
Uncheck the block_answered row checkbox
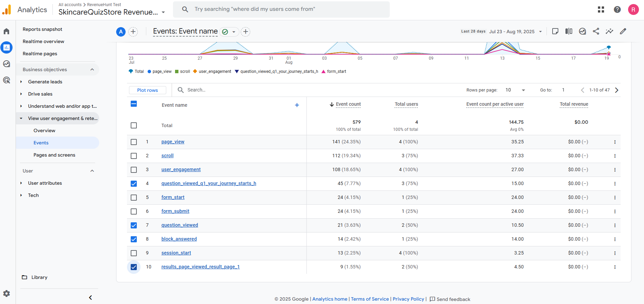134,239
